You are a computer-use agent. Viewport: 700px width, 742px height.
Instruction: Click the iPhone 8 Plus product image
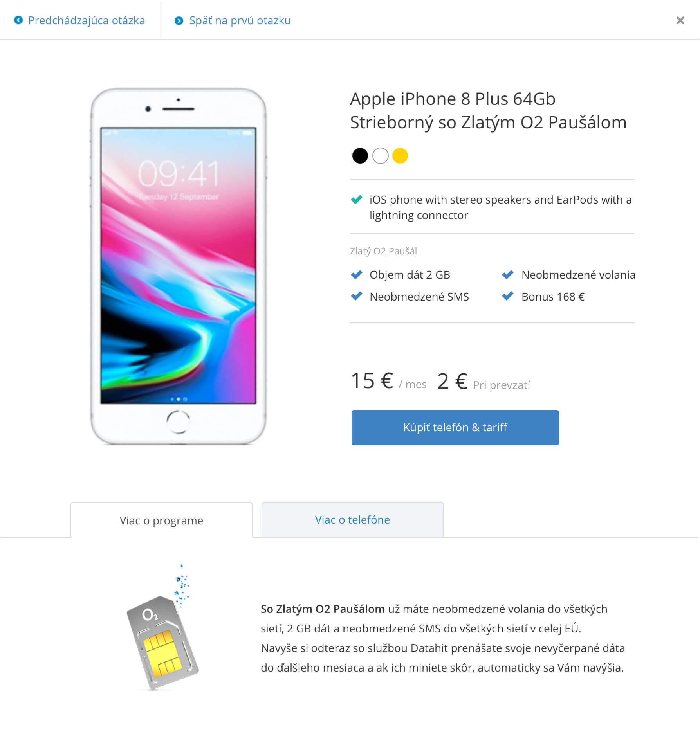point(179,267)
